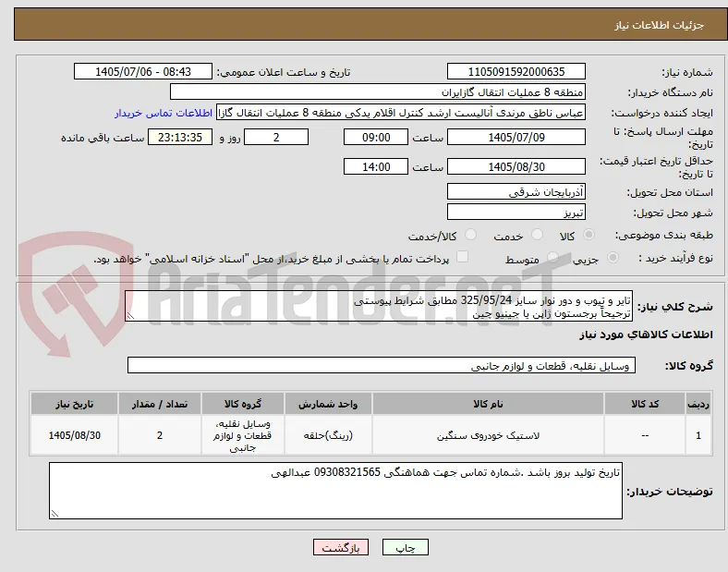Click the توضیحات خریدار label
The image size is (728, 572).
pyautogui.click(x=670, y=492)
